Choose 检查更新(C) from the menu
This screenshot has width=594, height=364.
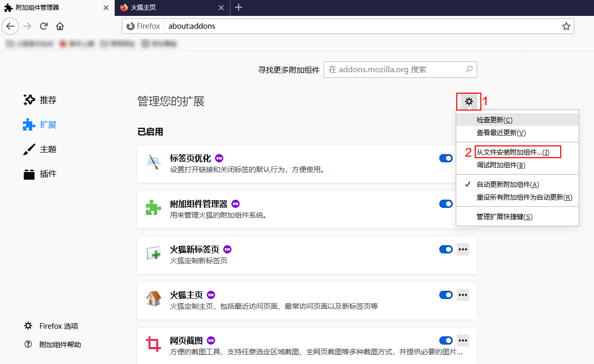[x=518, y=120]
